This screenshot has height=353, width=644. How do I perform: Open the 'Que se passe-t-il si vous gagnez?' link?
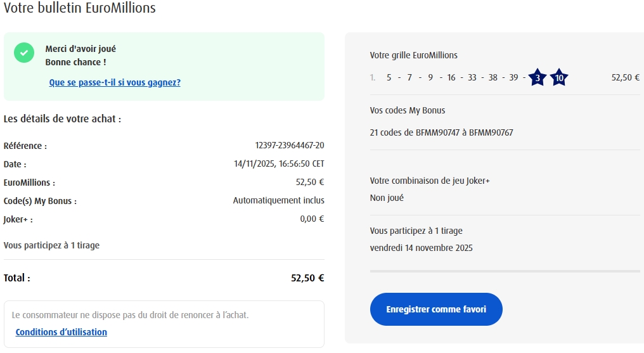click(115, 82)
